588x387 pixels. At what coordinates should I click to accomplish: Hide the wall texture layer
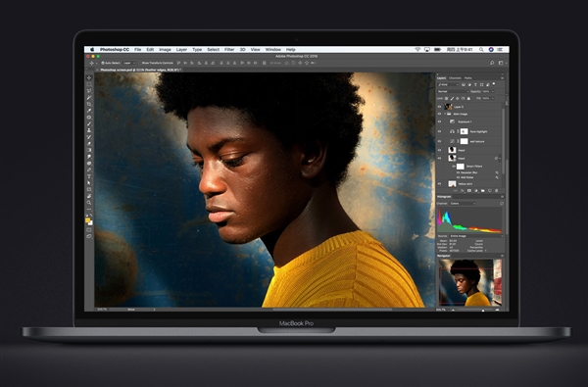[x=439, y=141]
